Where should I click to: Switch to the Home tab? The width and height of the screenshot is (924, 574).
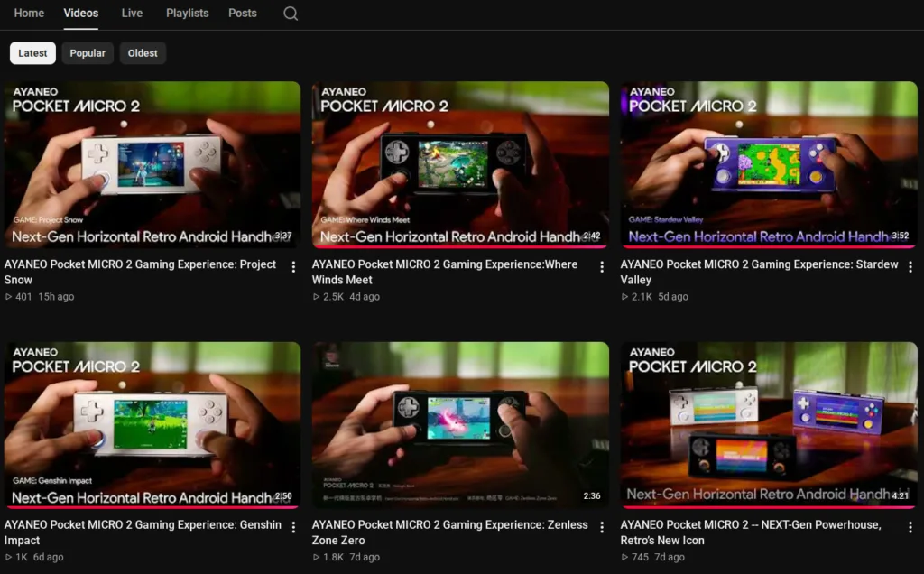coord(29,13)
